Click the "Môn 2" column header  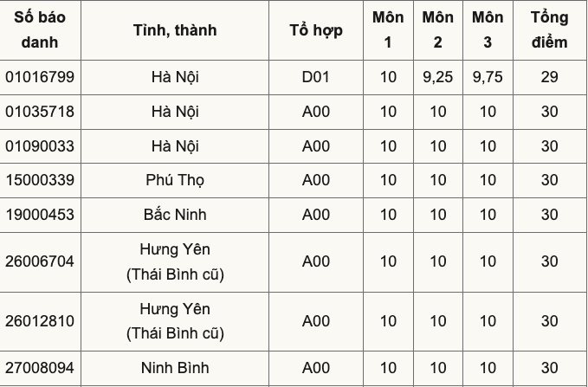(438, 29)
